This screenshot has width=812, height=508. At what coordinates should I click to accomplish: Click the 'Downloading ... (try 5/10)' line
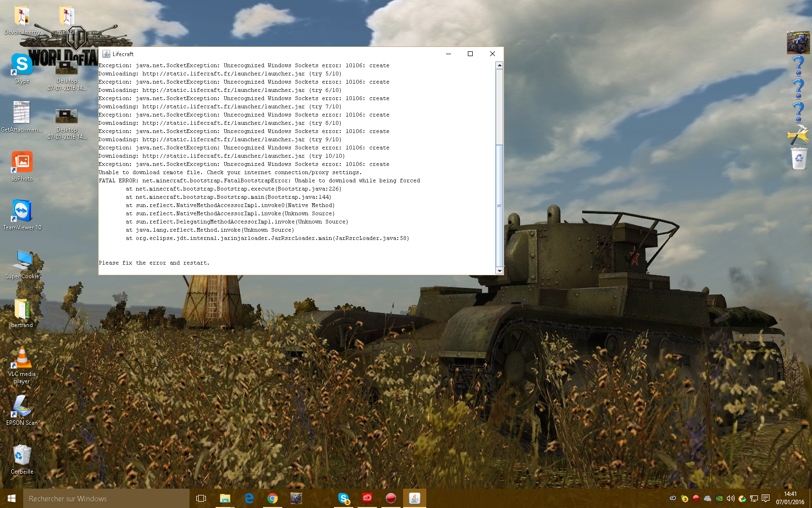(x=220, y=74)
